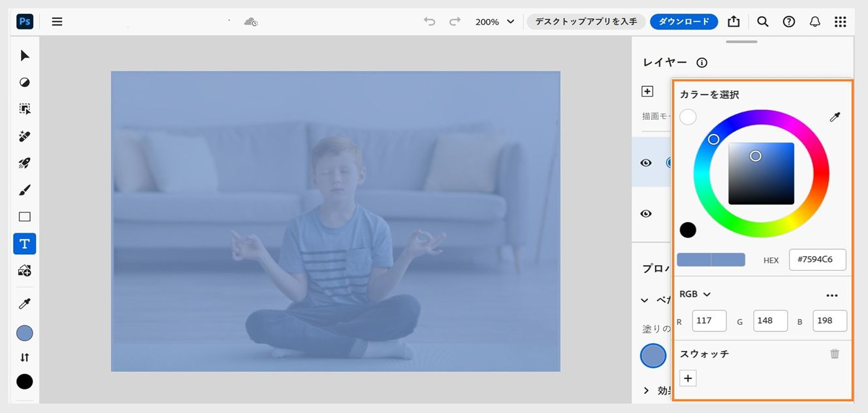The image size is (868, 413).
Task: Open the share export icon
Action: 733,22
